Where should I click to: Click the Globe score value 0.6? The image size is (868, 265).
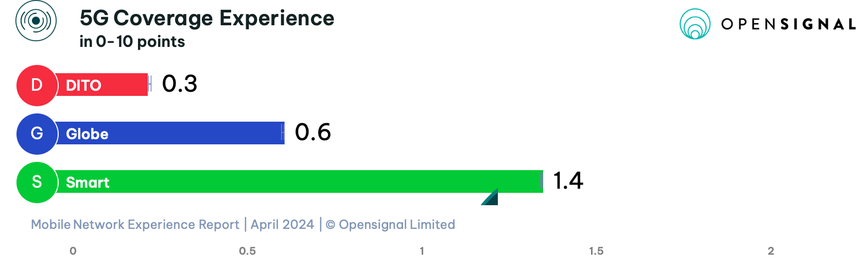pos(313,132)
